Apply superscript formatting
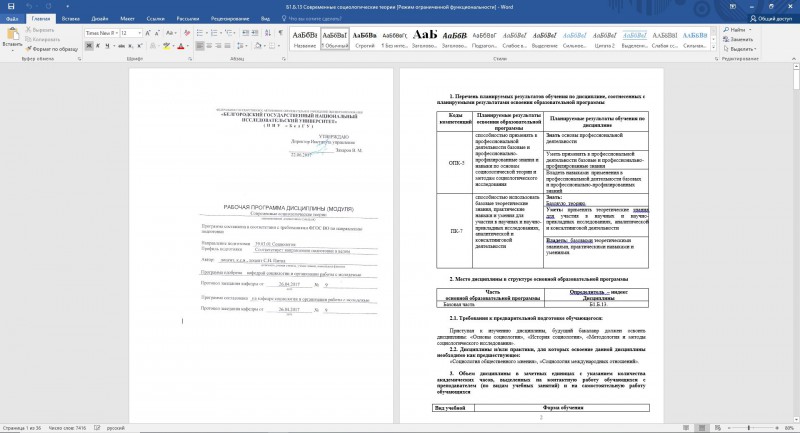This screenshot has width=800, height=433. coord(139,46)
